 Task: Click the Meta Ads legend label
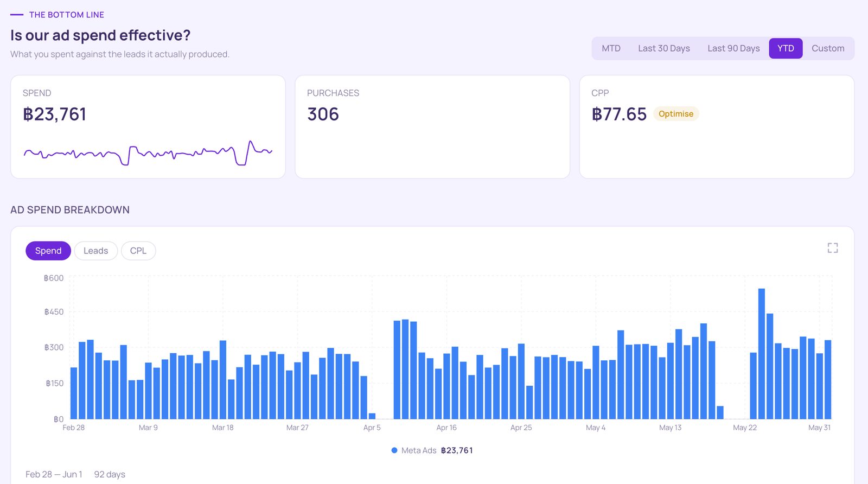click(x=419, y=450)
